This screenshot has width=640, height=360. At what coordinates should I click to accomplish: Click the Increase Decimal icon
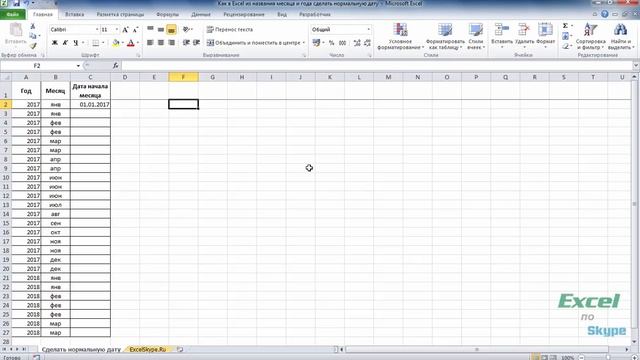pos(357,43)
